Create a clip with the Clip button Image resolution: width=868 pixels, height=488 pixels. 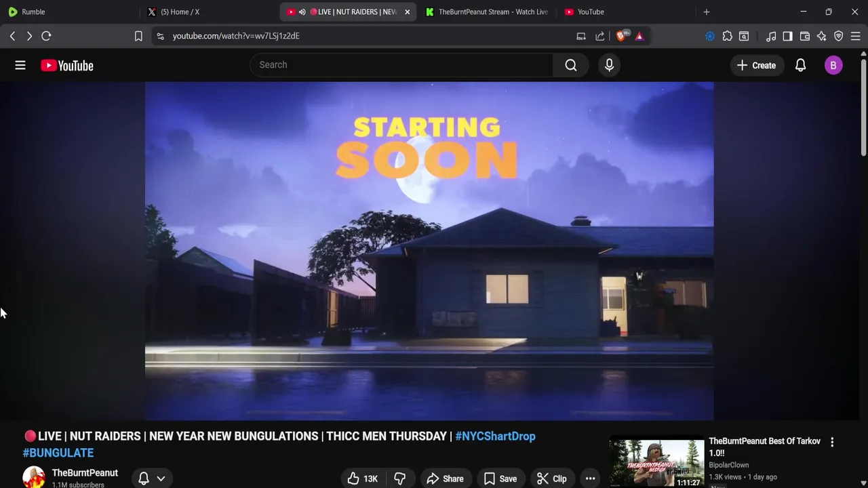(x=552, y=479)
